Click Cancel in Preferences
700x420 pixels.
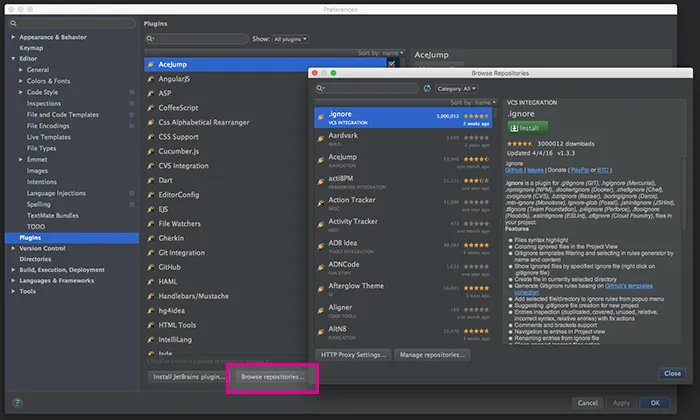coord(588,403)
